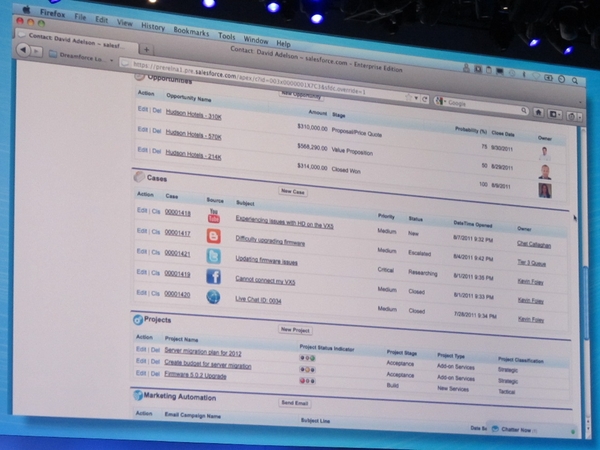Click the YouTube source icon
The height and width of the screenshot is (450, 600).
coord(214,216)
